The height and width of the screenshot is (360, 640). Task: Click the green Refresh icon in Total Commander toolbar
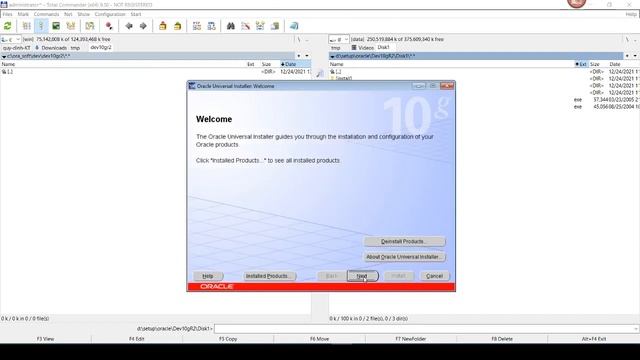tap(7, 26)
